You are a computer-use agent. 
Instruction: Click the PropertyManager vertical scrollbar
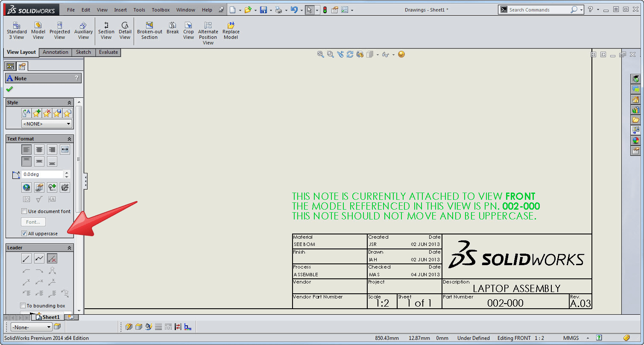point(79,159)
